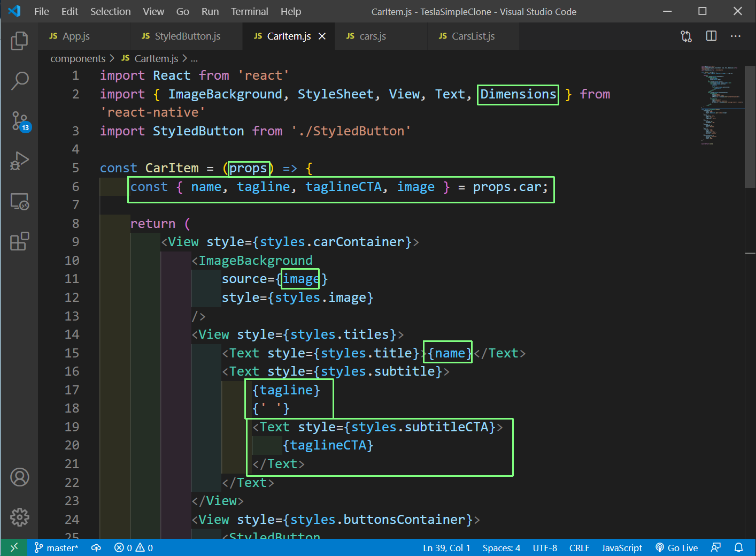The height and width of the screenshot is (556, 756).
Task: Expand the breadcrumb ellipsis symbol
Action: point(194,58)
